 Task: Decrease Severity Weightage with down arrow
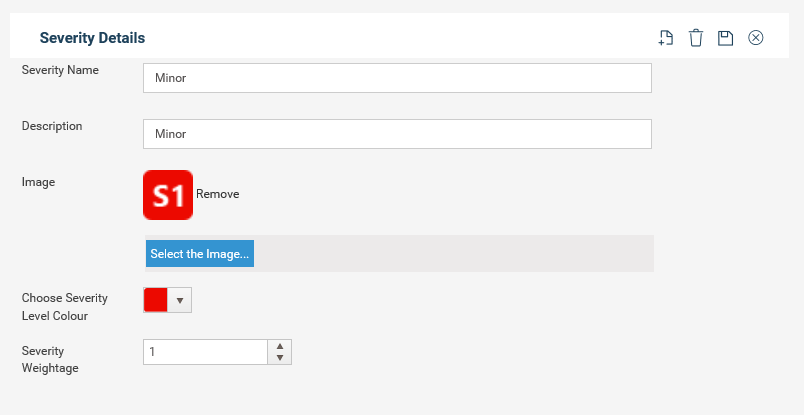click(x=280, y=358)
